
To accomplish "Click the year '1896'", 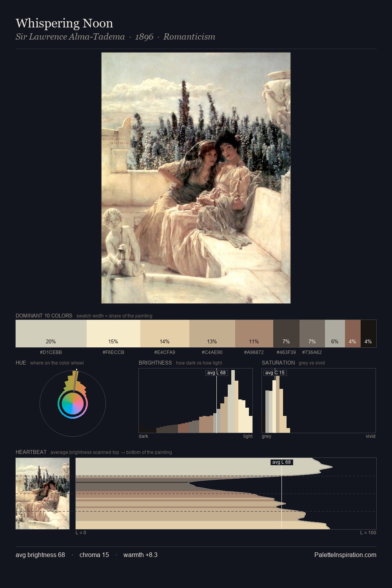I will pyautogui.click(x=144, y=36).
